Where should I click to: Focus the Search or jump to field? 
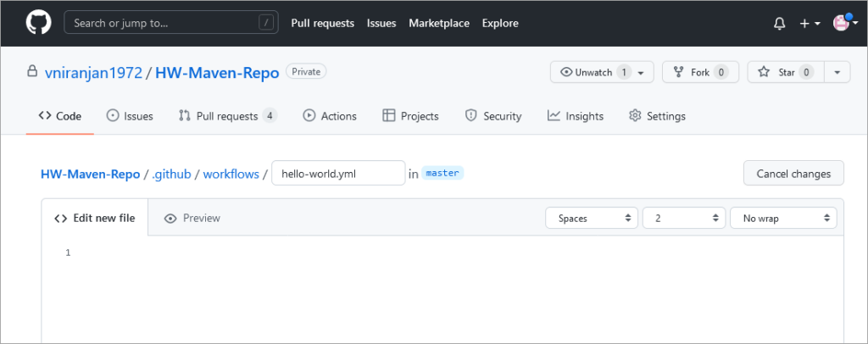click(x=171, y=23)
